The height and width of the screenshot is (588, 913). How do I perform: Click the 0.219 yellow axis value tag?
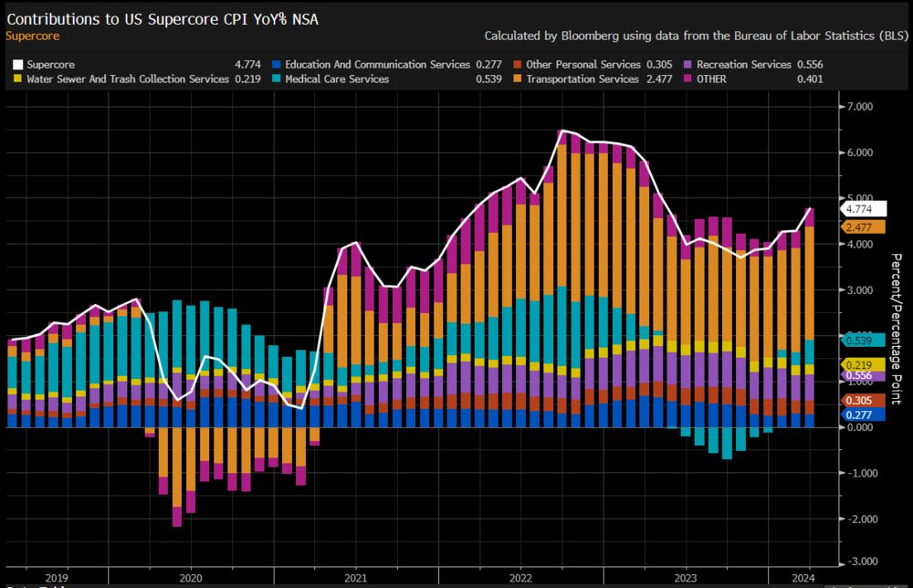click(864, 365)
